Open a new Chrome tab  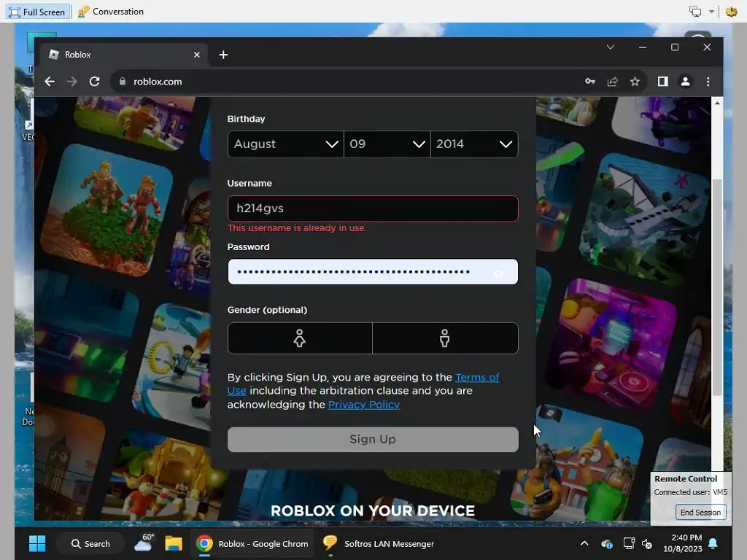click(x=223, y=55)
